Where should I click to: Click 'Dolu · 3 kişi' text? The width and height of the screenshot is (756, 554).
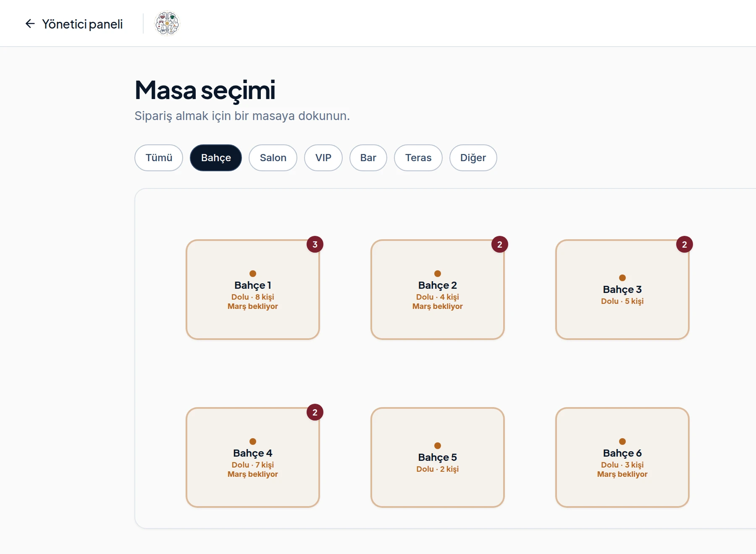click(x=622, y=465)
